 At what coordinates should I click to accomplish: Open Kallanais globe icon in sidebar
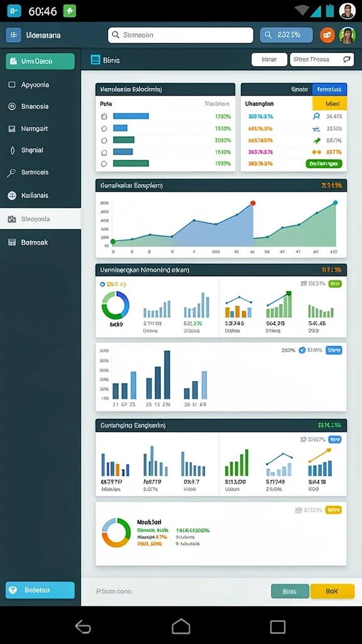tap(12, 196)
